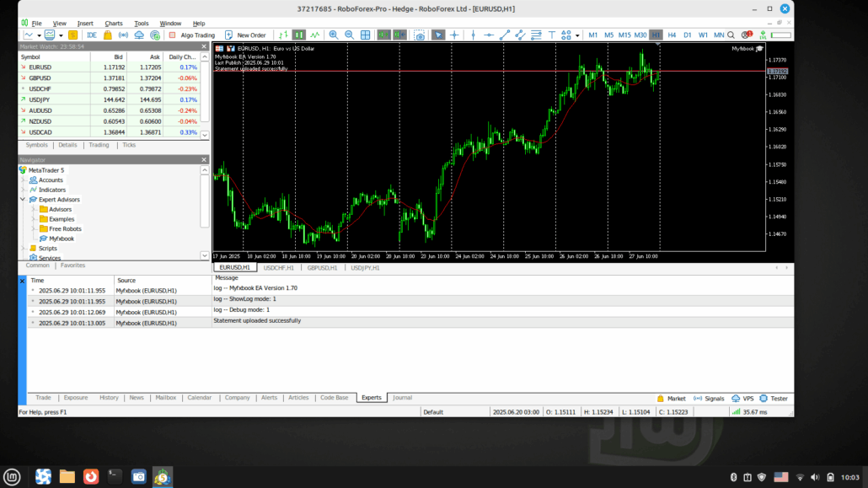Select the text label tool
Viewport: 868px width, 488px height.
point(551,35)
